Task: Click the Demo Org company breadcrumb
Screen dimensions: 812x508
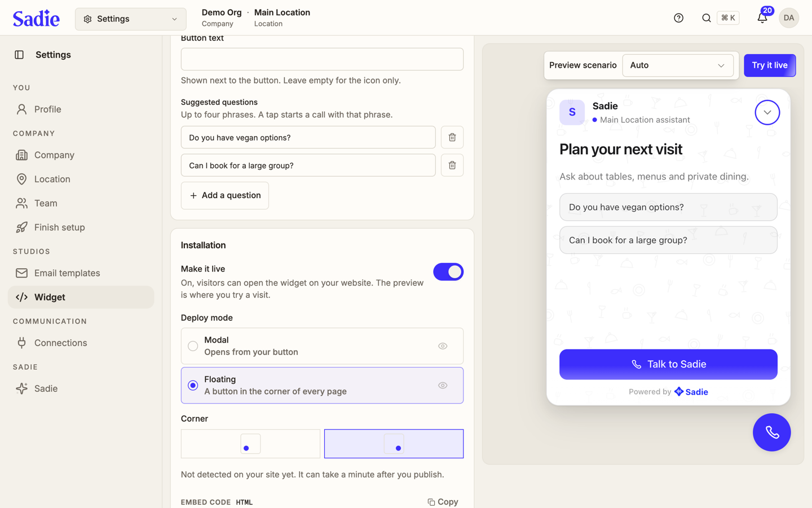Action: (221, 17)
